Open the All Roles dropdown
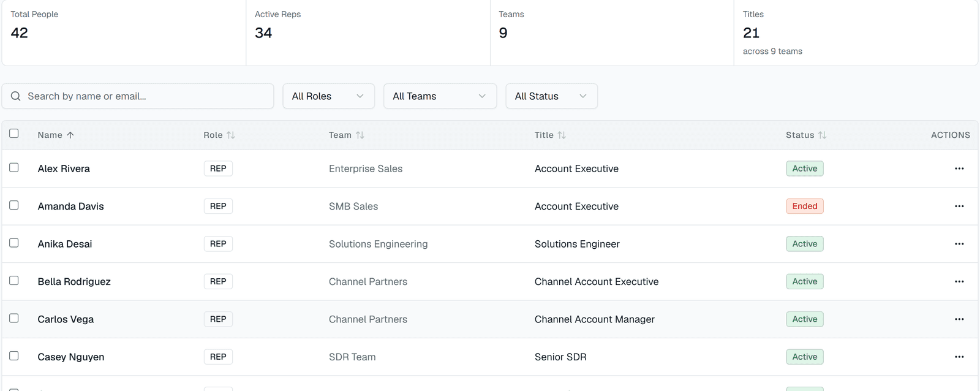Image resolution: width=980 pixels, height=391 pixels. (x=329, y=96)
